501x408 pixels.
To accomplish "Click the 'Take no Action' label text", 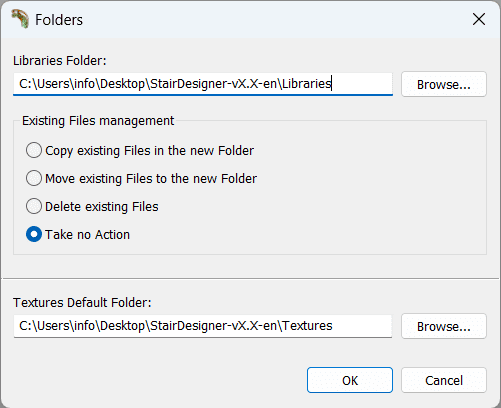I will click(87, 234).
